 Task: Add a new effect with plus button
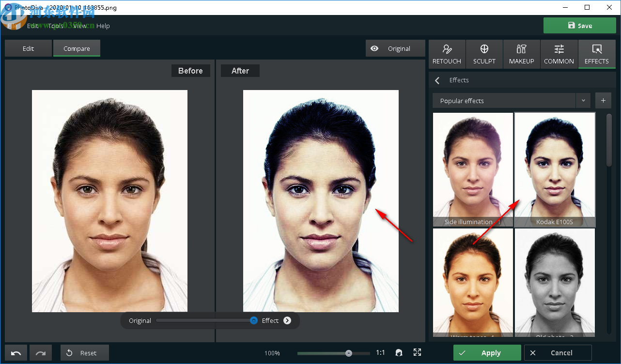[603, 101]
